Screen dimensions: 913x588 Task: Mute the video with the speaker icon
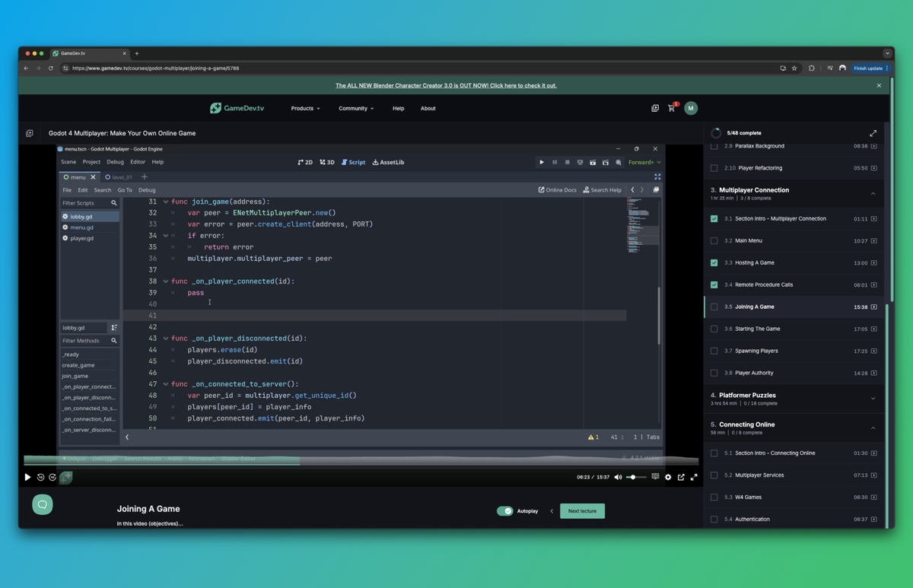(618, 477)
